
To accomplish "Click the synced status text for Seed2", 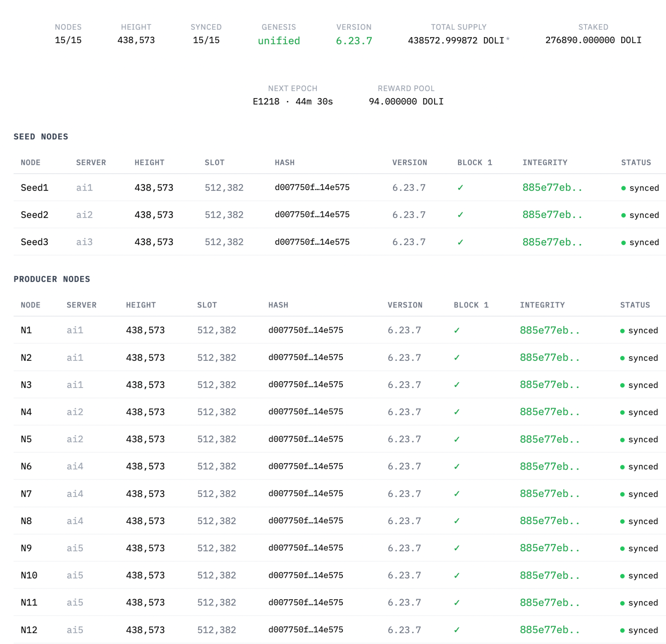I will pyautogui.click(x=644, y=215).
